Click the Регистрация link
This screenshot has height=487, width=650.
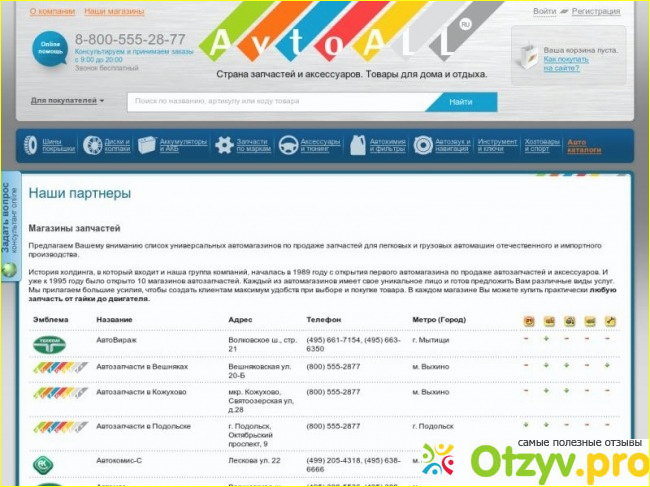(595, 11)
